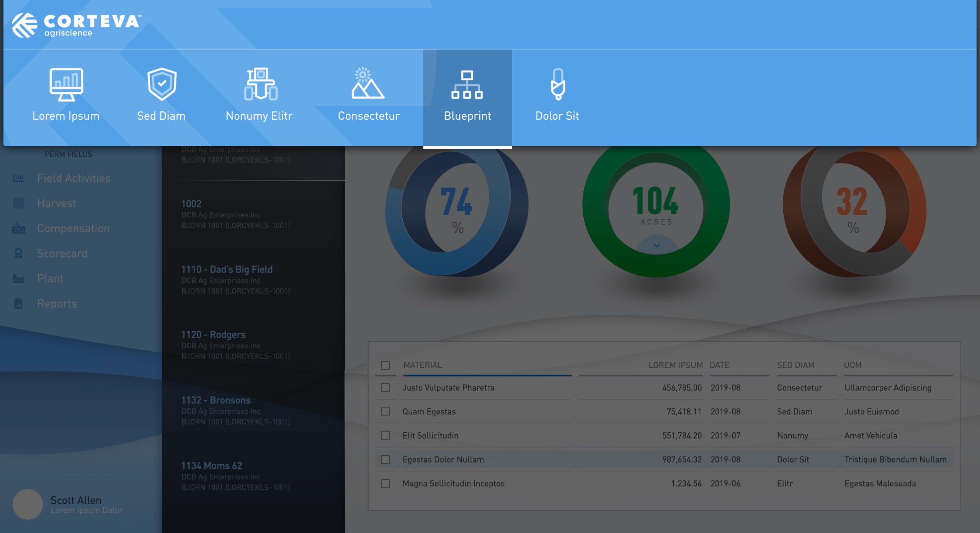The height and width of the screenshot is (533, 980).
Task: Click Tristique Bibendum Nullam UOM cell
Action: 895,460
